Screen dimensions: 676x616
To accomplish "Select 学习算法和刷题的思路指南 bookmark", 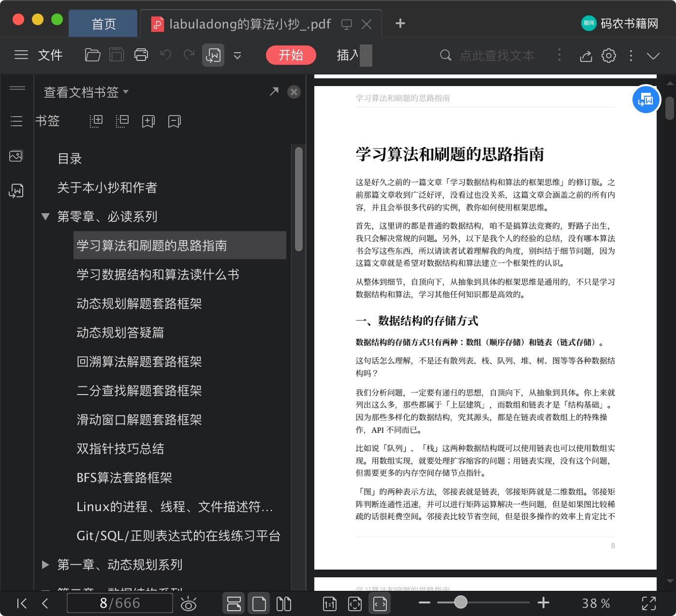I will [x=179, y=245].
